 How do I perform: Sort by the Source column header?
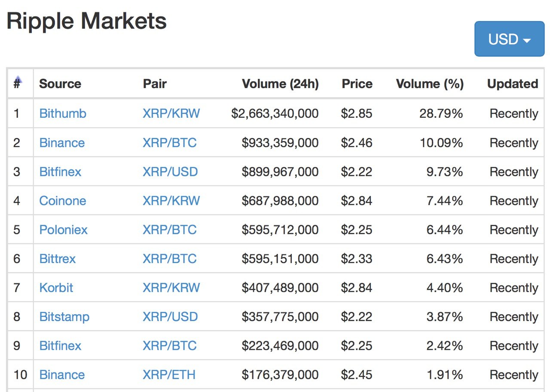[x=60, y=84]
